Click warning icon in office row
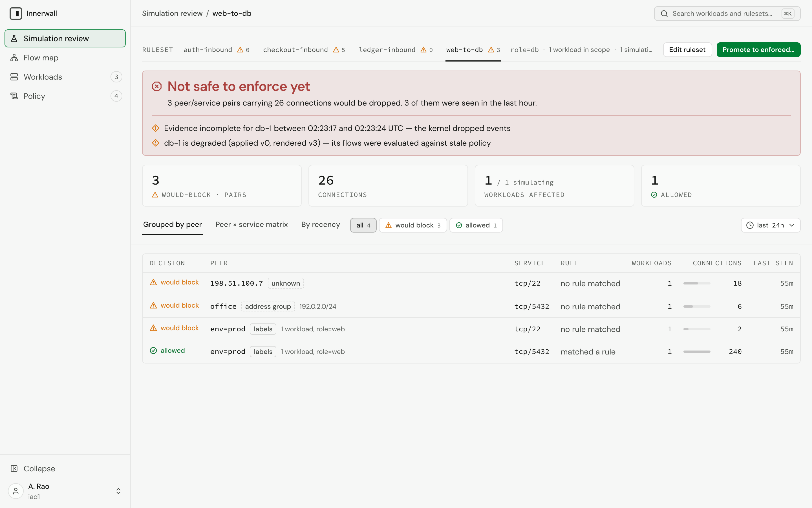Viewport: 812px width, 508px height. (153, 305)
